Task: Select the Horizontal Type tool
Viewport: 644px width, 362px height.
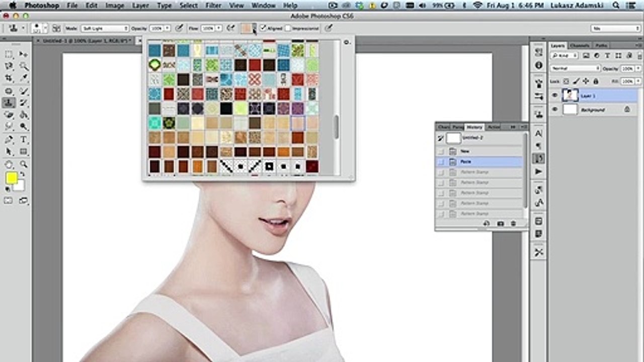Action: 23,139
